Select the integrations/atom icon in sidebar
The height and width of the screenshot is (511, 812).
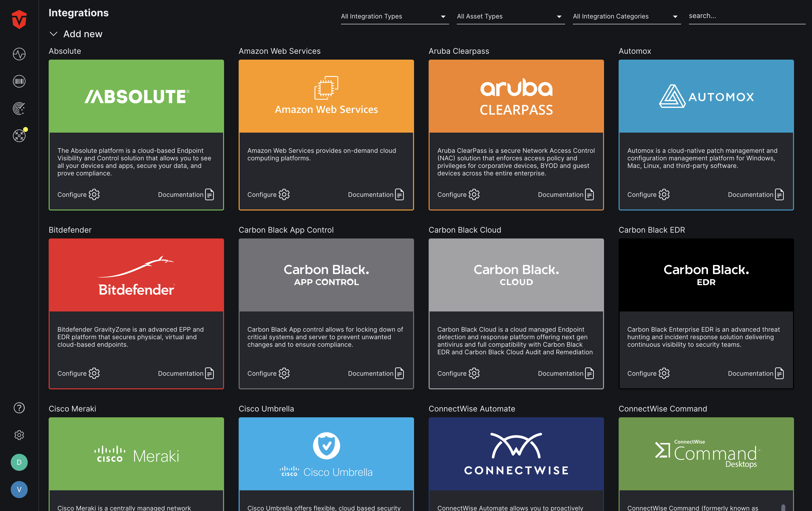18,135
